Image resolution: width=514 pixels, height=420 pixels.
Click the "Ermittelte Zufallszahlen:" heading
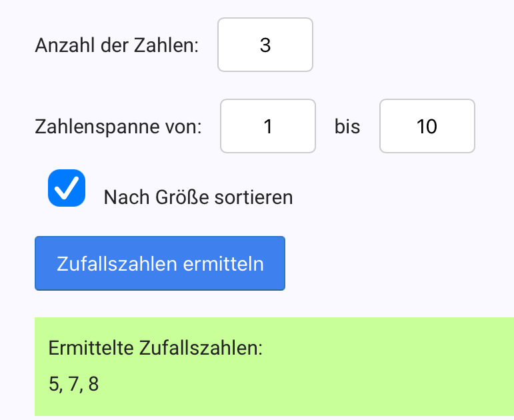click(x=156, y=348)
